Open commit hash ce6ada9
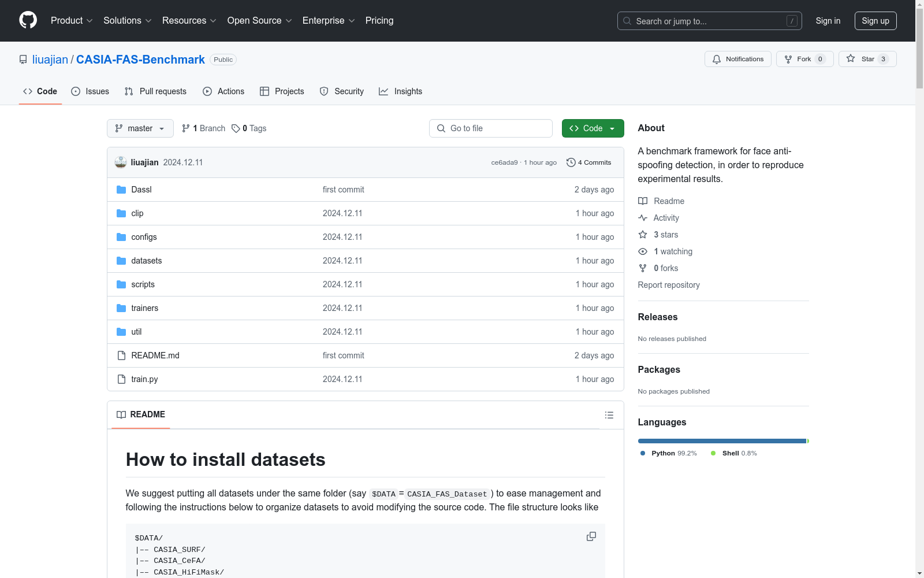Image resolution: width=924 pixels, height=578 pixels. (504, 162)
